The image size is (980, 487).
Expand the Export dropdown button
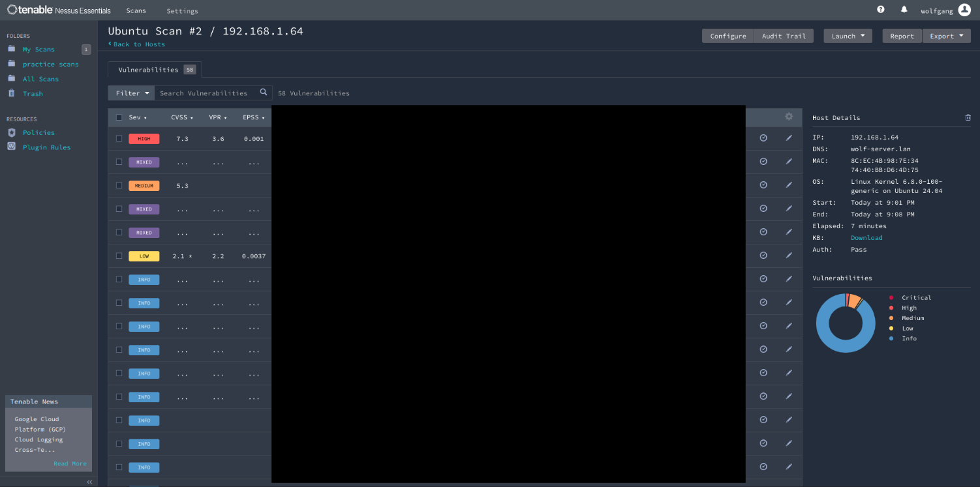946,37
